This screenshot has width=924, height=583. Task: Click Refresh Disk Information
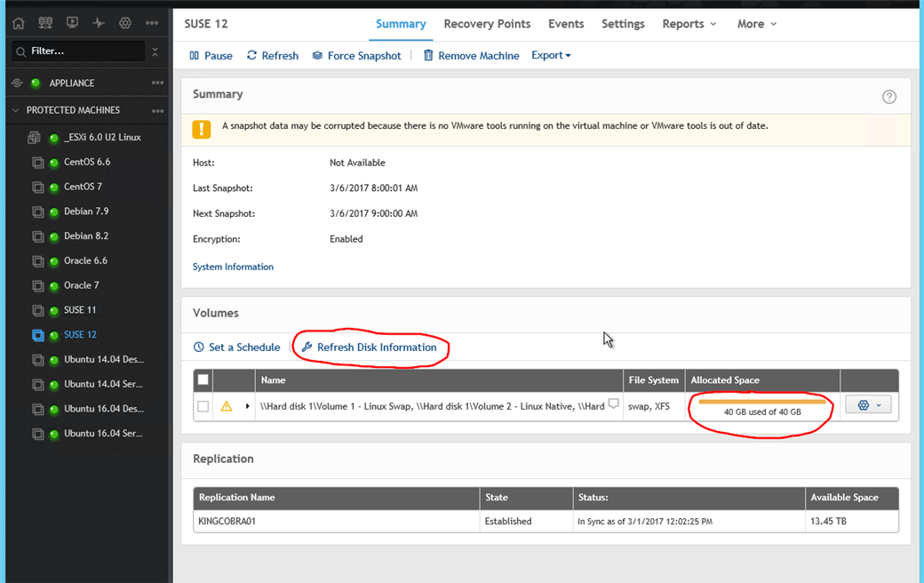(x=370, y=347)
